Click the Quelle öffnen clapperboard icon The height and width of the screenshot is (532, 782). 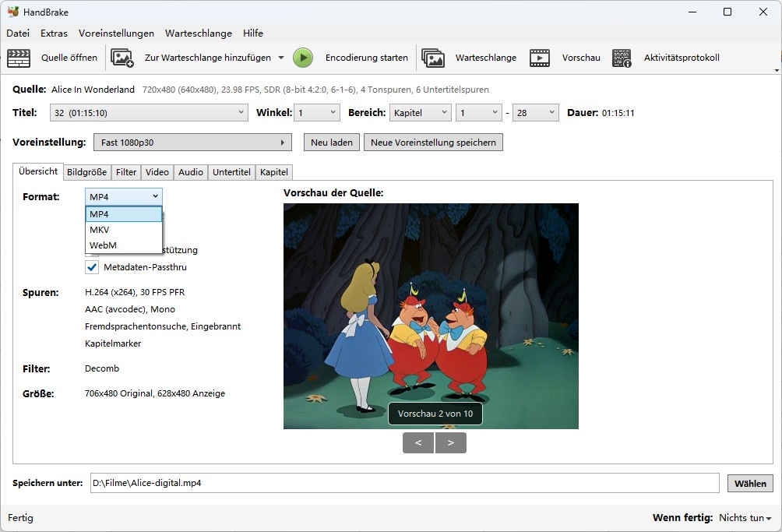pyautogui.click(x=19, y=58)
